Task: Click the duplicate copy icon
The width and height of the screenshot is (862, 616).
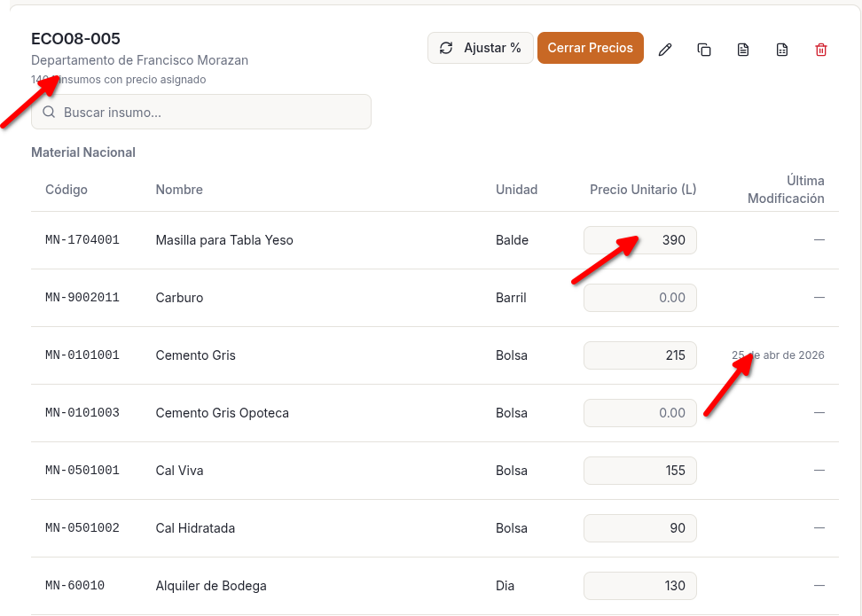Action: [704, 50]
